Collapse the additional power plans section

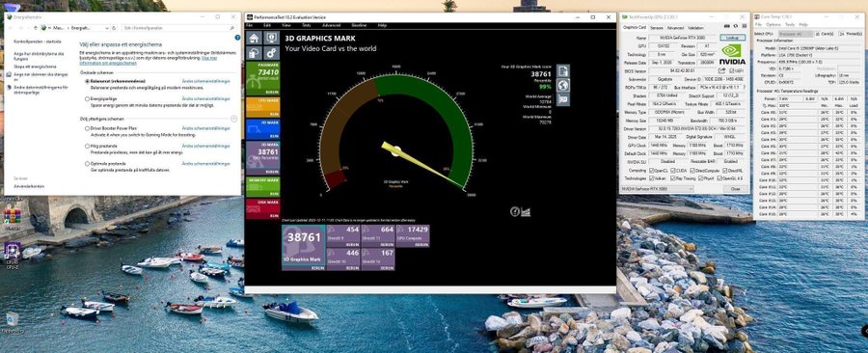[233, 119]
